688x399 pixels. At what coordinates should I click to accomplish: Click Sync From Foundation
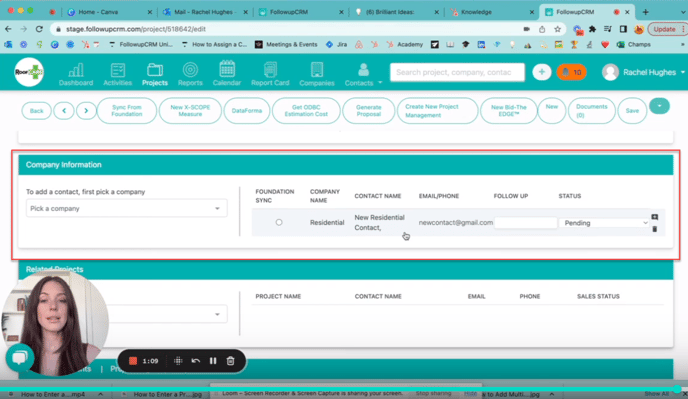[x=126, y=111]
